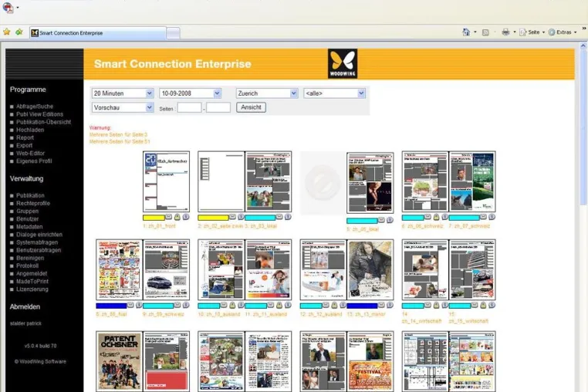Open the zh_01_front page thumbnail

[x=166, y=182]
